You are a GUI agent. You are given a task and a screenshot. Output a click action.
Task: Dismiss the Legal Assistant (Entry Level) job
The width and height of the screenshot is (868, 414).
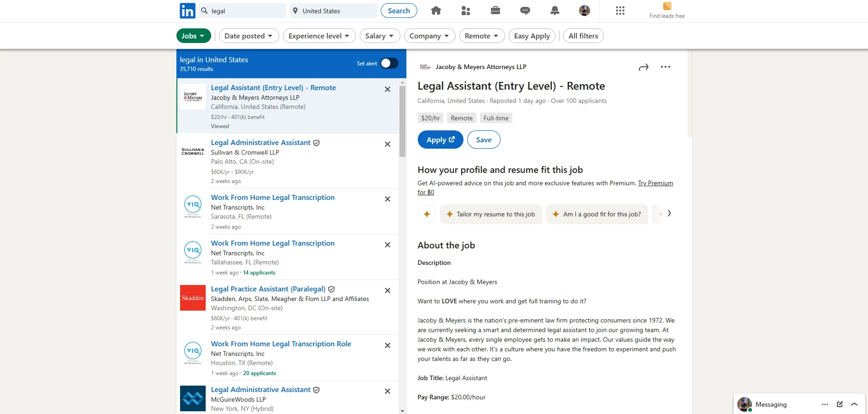tap(388, 89)
